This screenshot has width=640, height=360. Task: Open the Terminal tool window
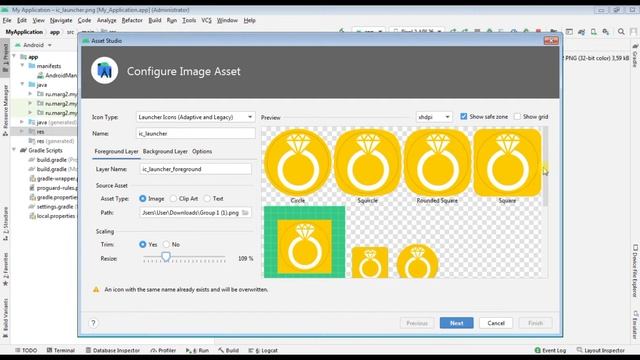click(x=60, y=350)
